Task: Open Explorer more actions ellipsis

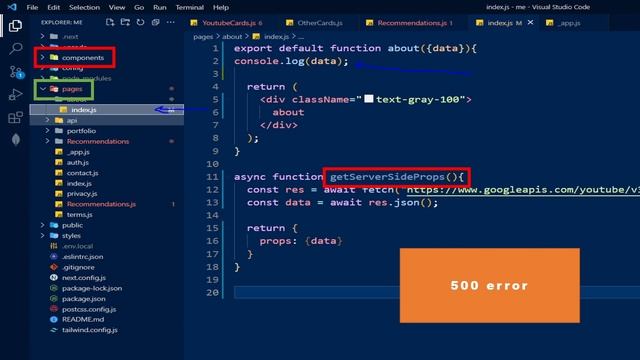Action: point(171,22)
